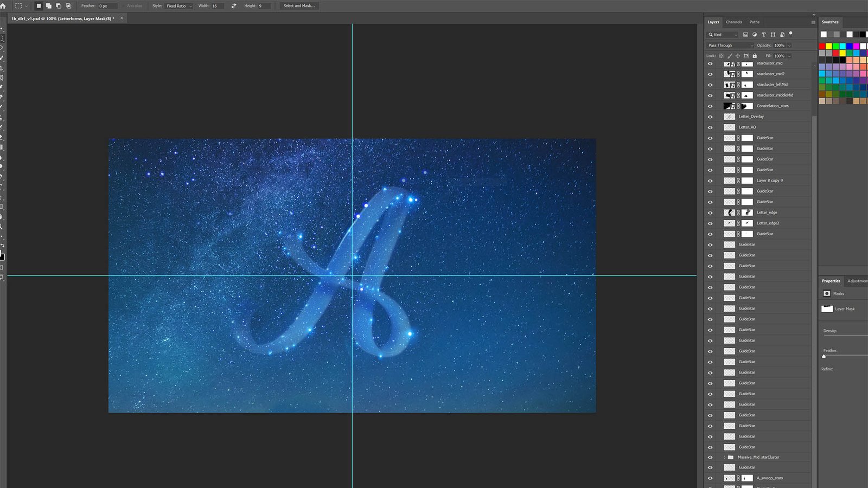Switch to the Channels tab
Screen dimensions: 868x488
click(x=733, y=22)
